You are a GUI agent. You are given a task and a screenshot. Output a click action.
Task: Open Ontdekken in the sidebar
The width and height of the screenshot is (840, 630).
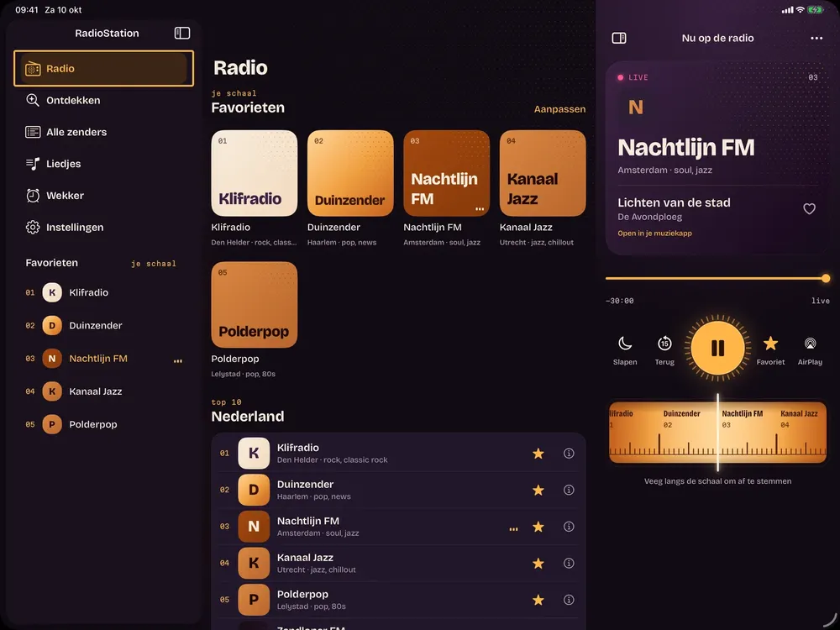103,100
